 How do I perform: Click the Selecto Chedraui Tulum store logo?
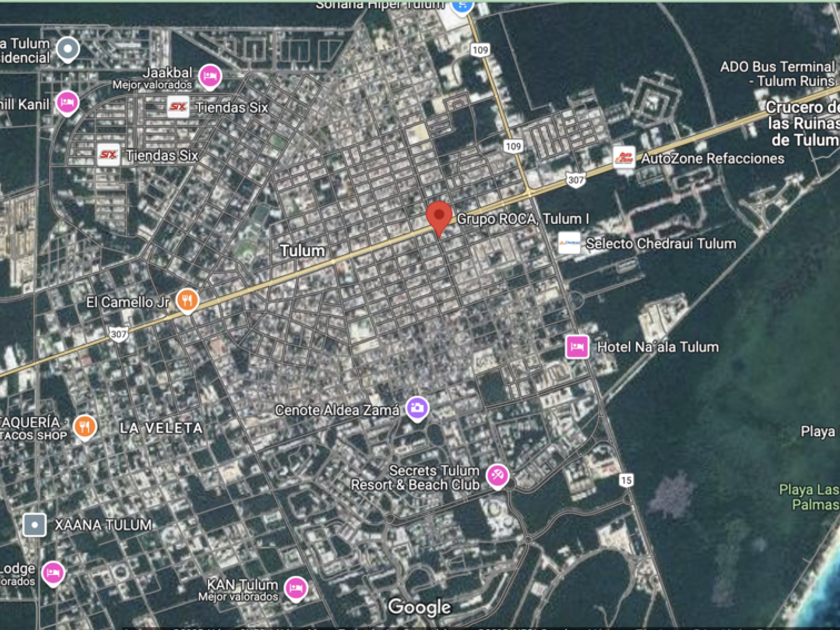pos(569,243)
